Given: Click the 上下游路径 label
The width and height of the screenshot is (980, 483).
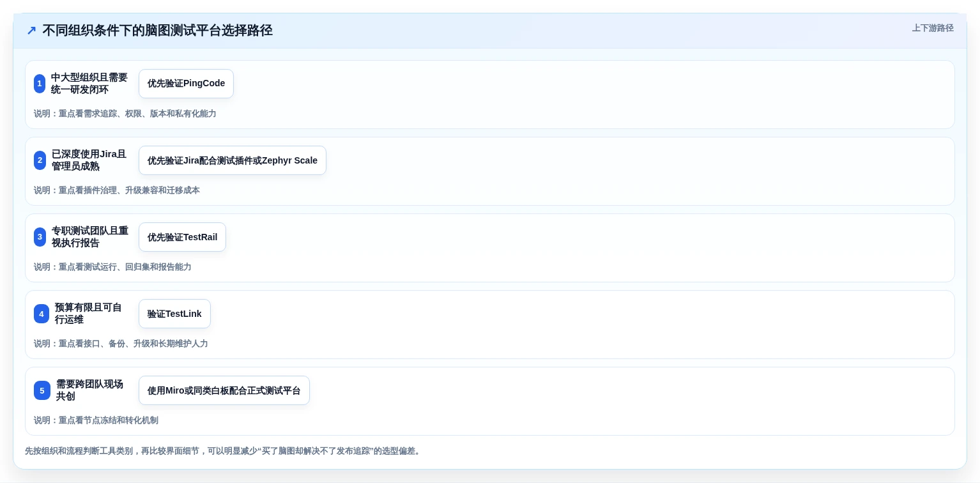Looking at the screenshot, I should [933, 28].
